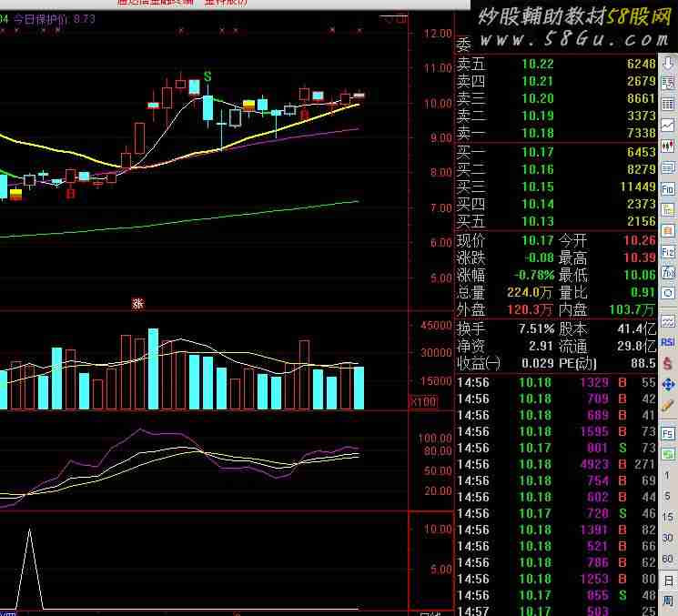
Task: Click the 今开 10.26 value
Action: click(x=640, y=241)
